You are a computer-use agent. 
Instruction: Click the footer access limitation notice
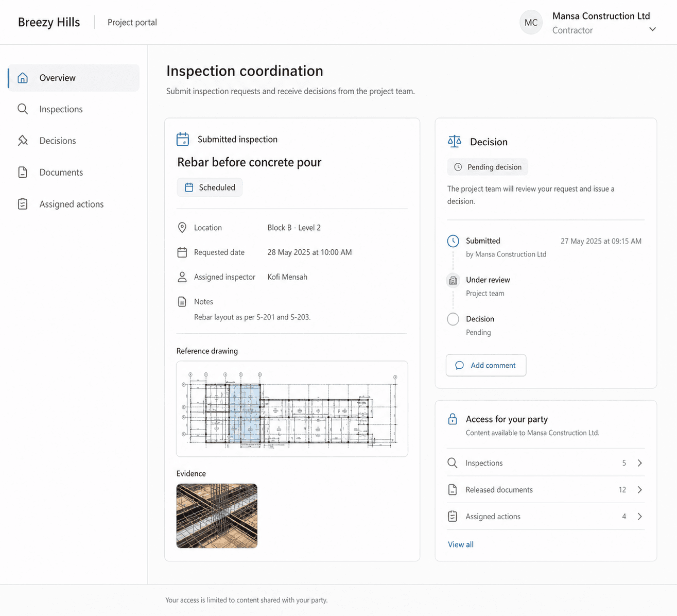coord(247,600)
